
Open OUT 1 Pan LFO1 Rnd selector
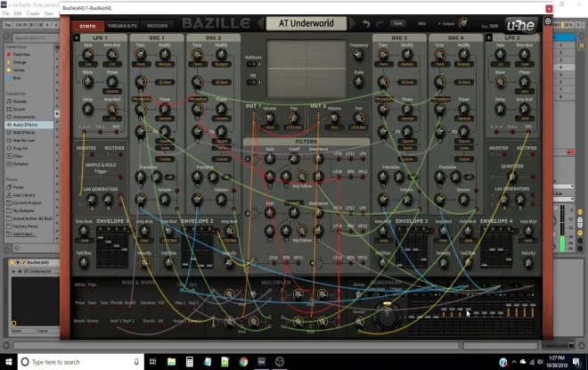(294, 127)
